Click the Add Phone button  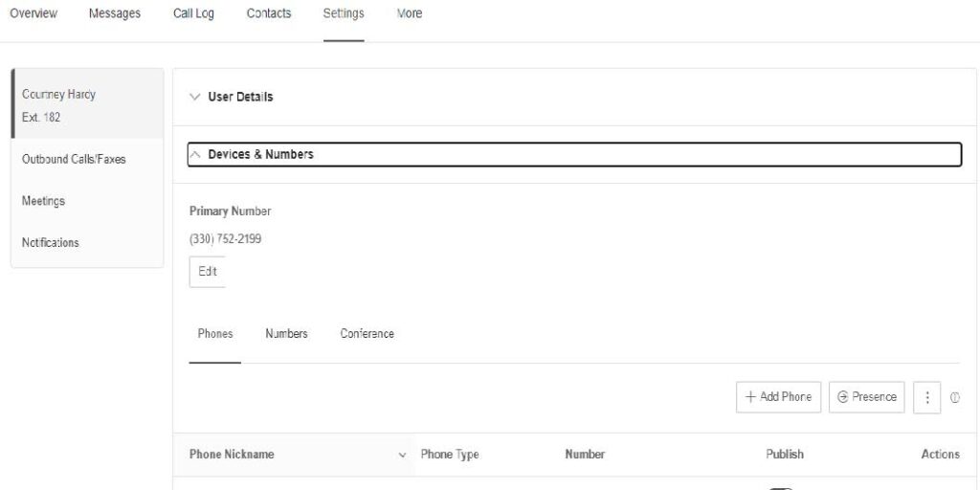click(779, 397)
